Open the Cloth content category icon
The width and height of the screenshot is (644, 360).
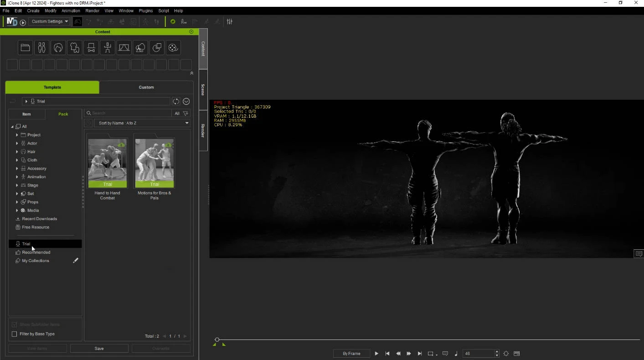(x=74, y=48)
